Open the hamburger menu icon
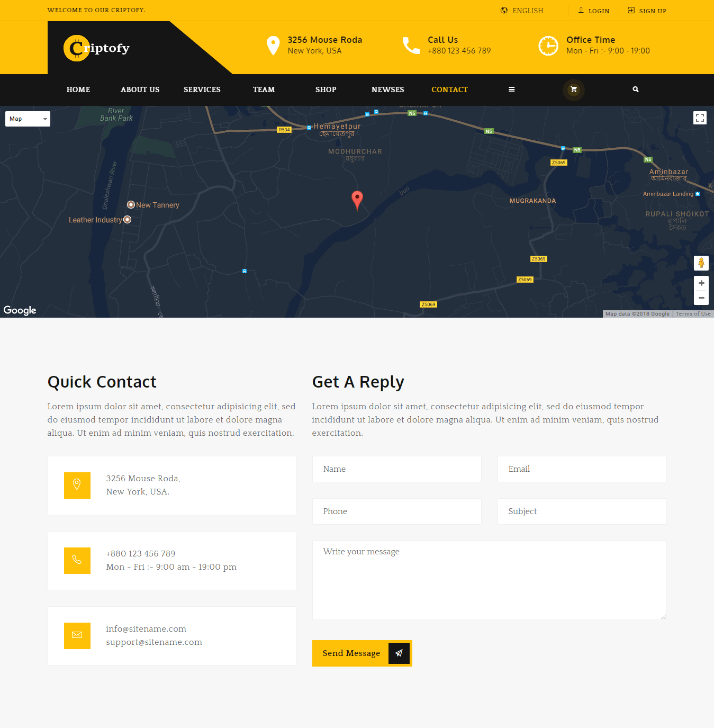The width and height of the screenshot is (714, 728). 511,89
